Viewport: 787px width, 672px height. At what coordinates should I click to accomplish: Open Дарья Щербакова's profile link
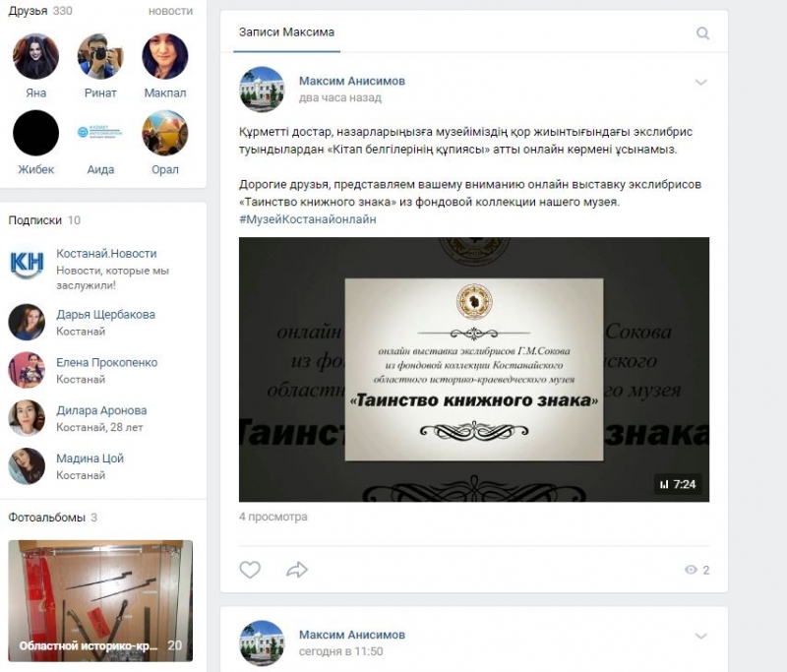tap(105, 315)
